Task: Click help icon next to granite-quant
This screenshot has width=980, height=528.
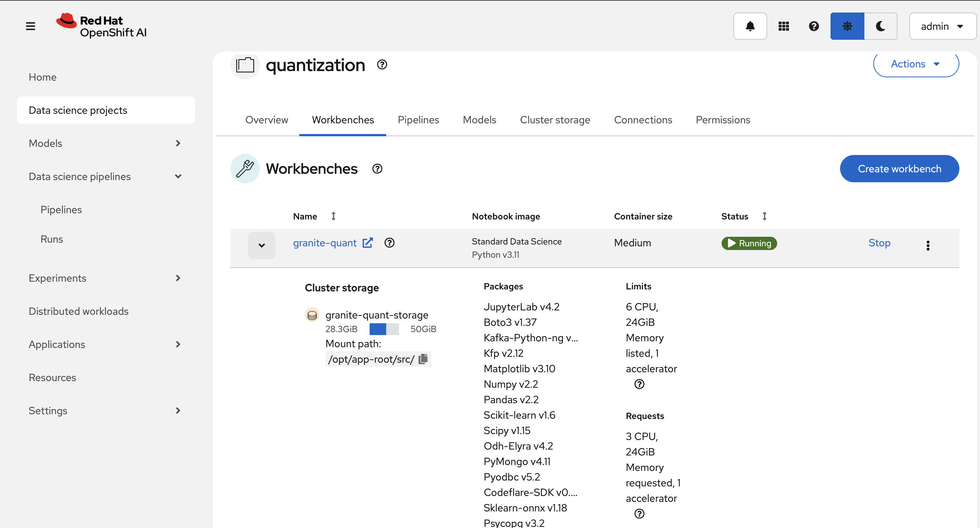Action: pos(389,243)
